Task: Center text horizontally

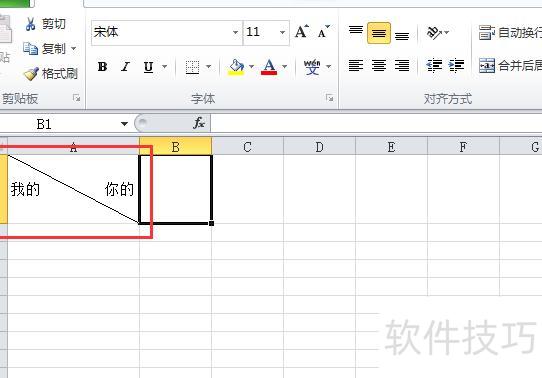Action: 379,65
